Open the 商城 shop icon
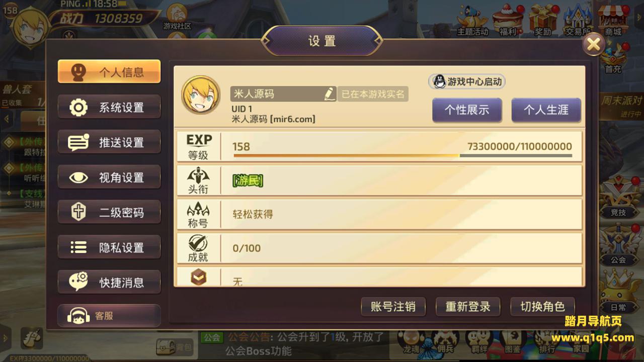644x362 pixels. pos(612,20)
